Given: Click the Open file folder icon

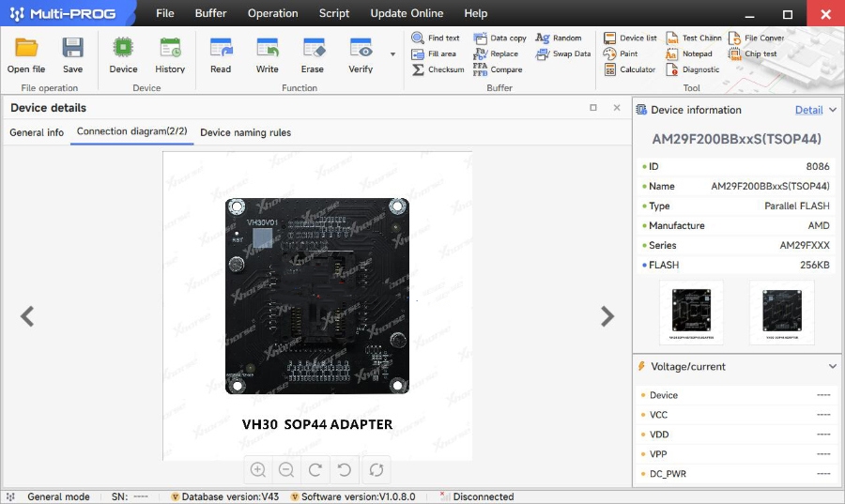Looking at the screenshot, I should [26, 48].
